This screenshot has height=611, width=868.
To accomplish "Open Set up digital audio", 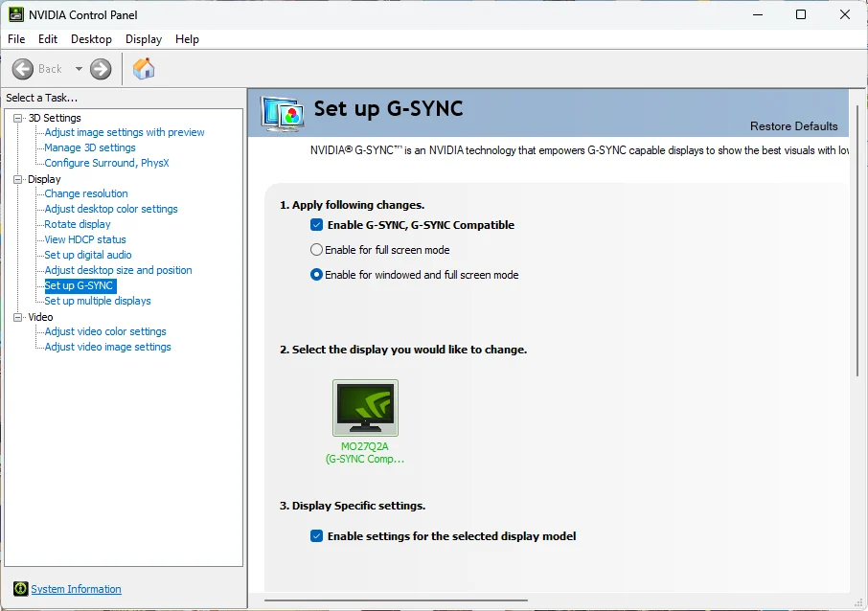I will click(88, 255).
